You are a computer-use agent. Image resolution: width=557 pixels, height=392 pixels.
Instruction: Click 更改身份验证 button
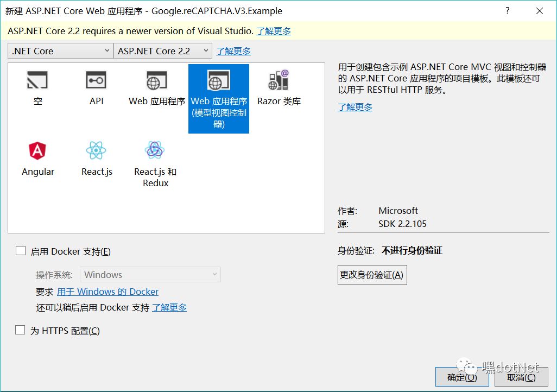[372, 275]
